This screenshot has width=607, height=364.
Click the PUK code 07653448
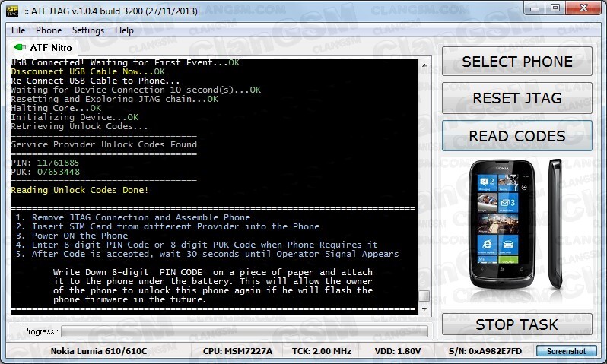tap(59, 172)
